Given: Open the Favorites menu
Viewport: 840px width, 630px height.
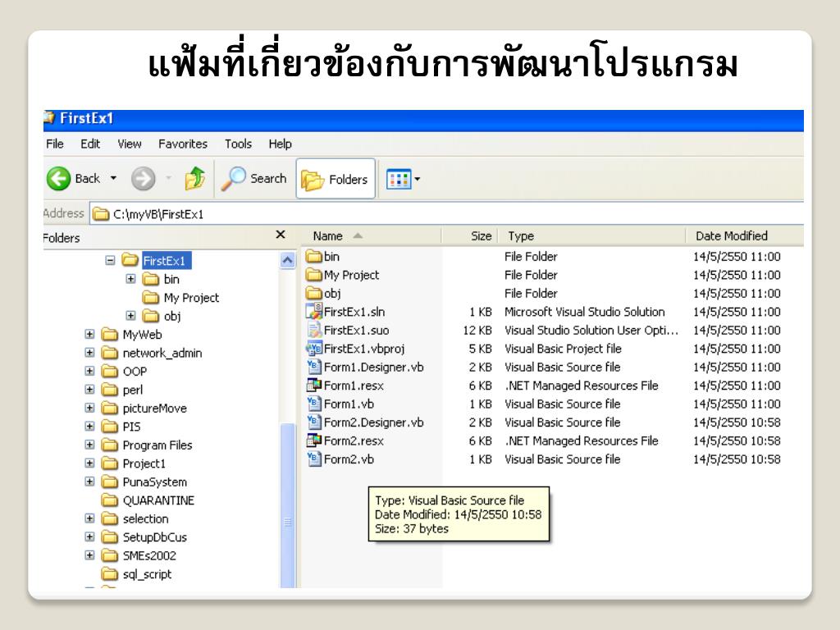Looking at the screenshot, I should click(183, 144).
